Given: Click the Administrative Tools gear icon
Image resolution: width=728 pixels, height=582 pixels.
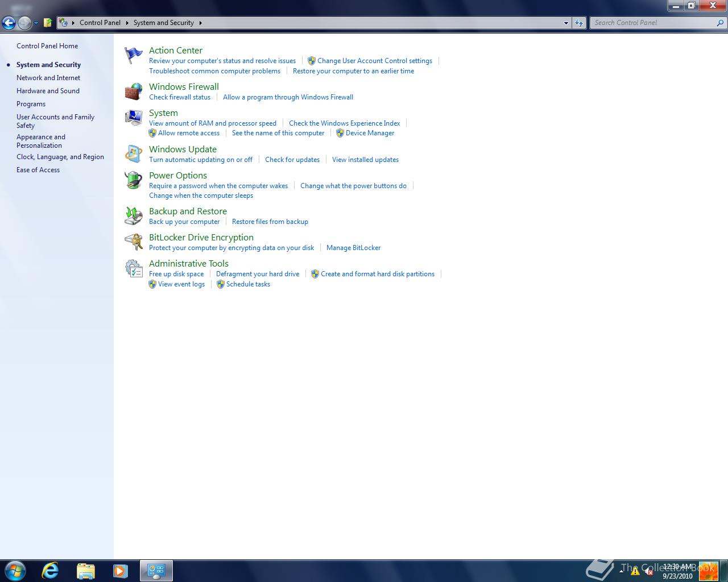Looking at the screenshot, I should point(133,268).
